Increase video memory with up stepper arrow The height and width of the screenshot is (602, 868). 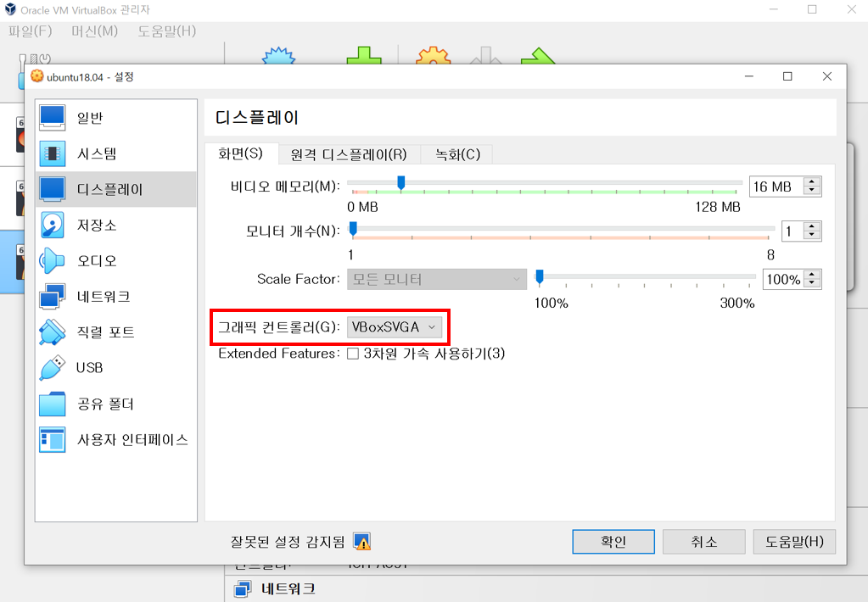pyautogui.click(x=812, y=182)
